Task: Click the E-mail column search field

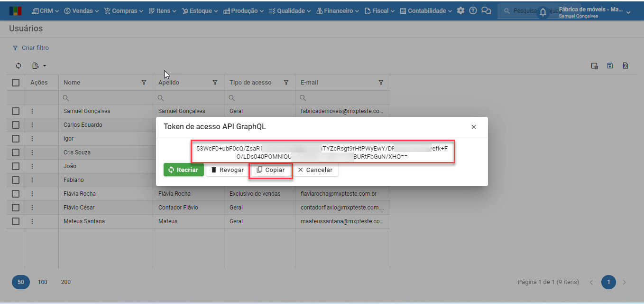Action: (x=342, y=98)
